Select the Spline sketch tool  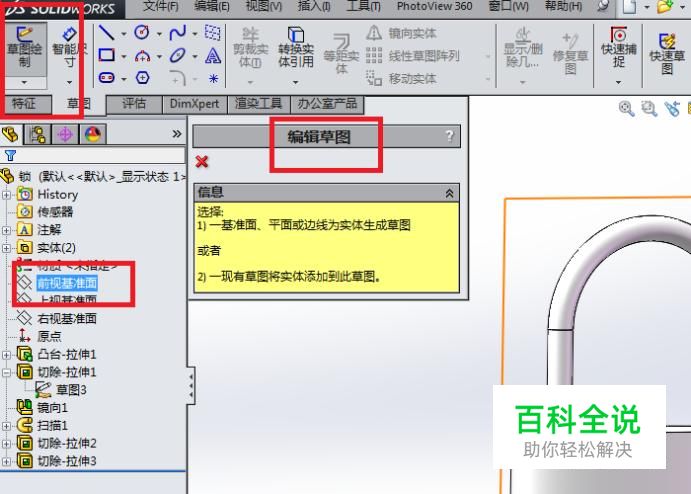pos(178,33)
